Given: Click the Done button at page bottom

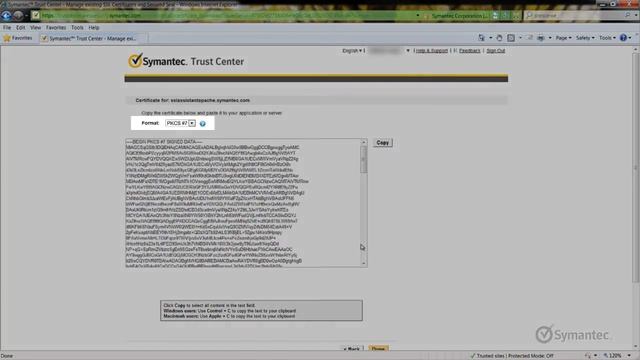Looking at the screenshot, I should click(x=378, y=349).
